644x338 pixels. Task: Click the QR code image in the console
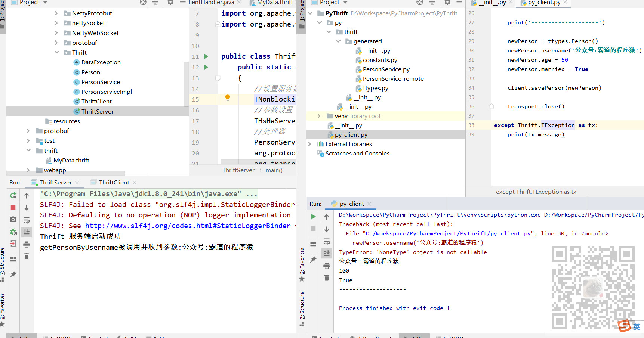coord(593,287)
